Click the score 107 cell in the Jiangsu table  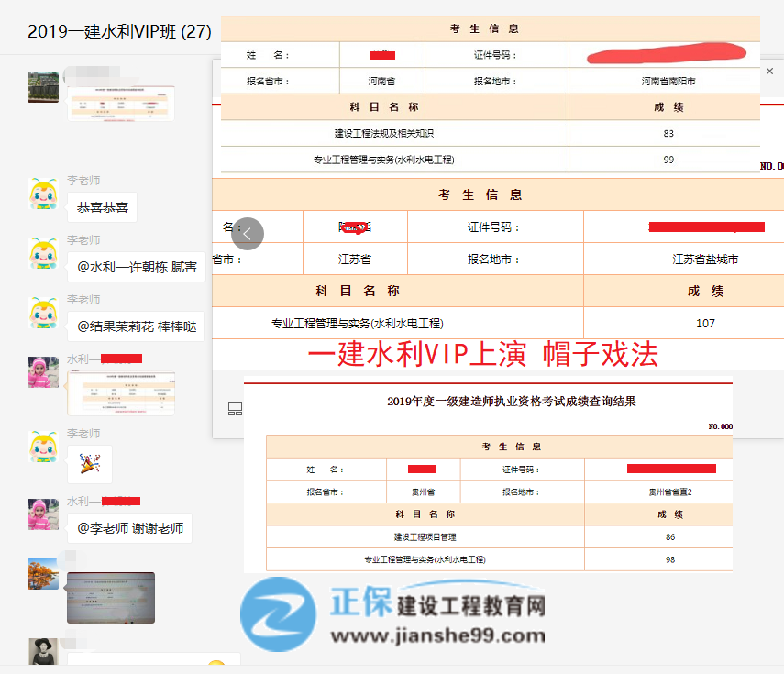(x=705, y=323)
